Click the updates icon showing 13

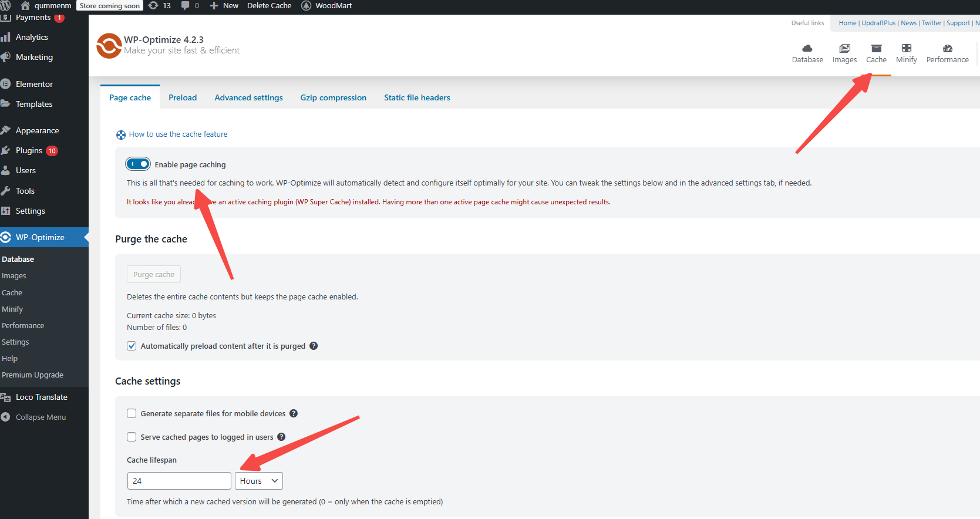153,5
